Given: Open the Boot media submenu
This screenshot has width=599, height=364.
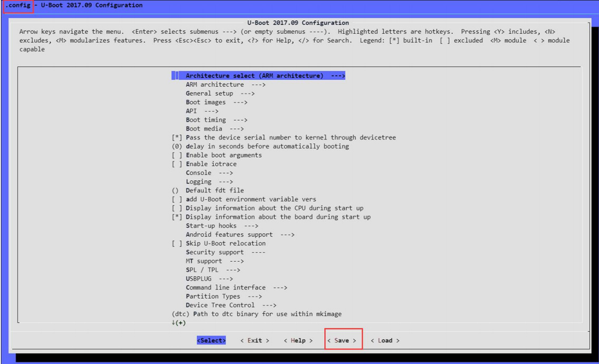Looking at the screenshot, I should tap(215, 129).
